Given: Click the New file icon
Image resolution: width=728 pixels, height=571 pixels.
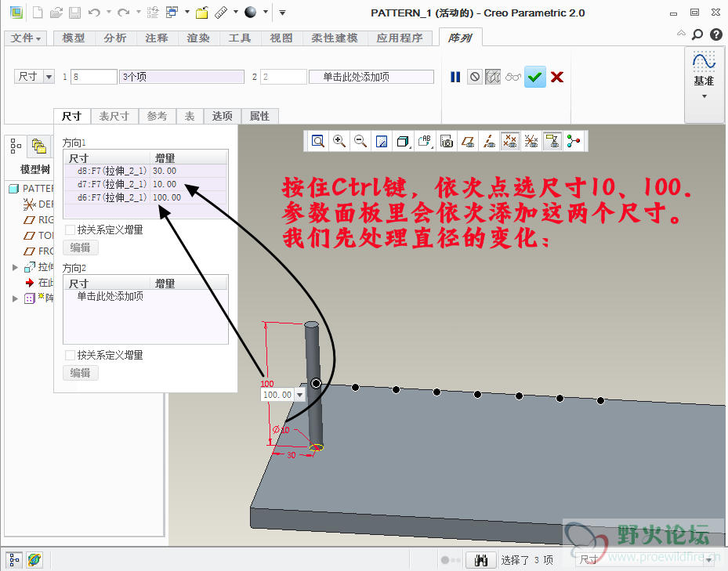Looking at the screenshot, I should [x=37, y=13].
